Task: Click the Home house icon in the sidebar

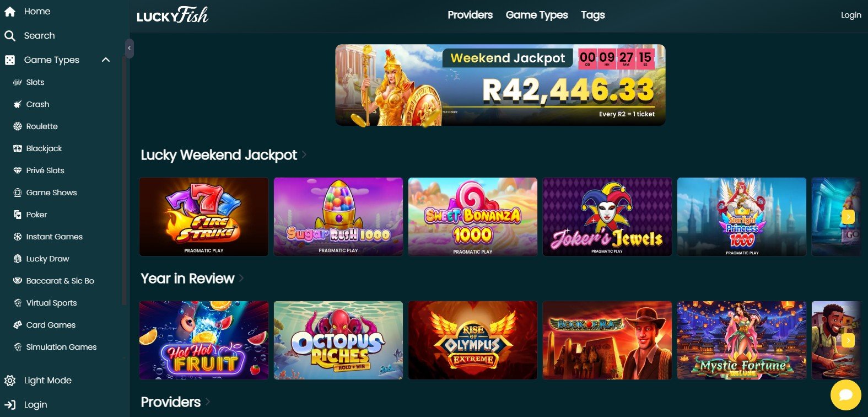Action: pyautogui.click(x=10, y=12)
